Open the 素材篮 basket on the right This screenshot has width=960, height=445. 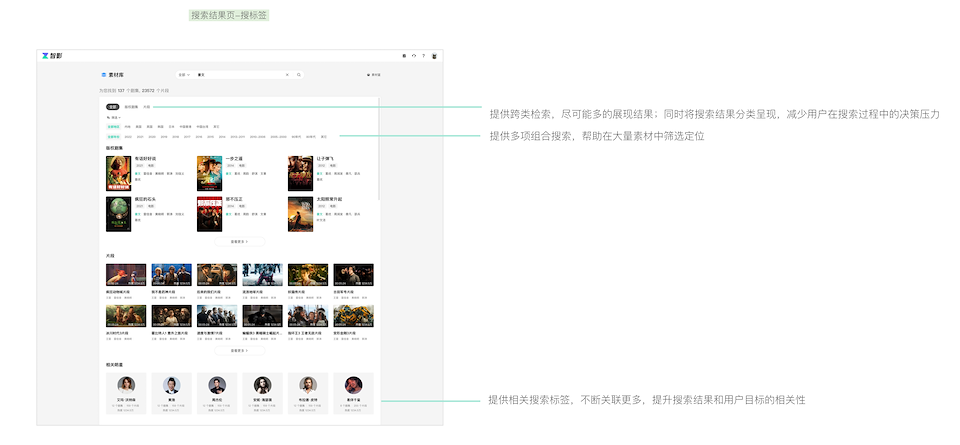[373, 75]
